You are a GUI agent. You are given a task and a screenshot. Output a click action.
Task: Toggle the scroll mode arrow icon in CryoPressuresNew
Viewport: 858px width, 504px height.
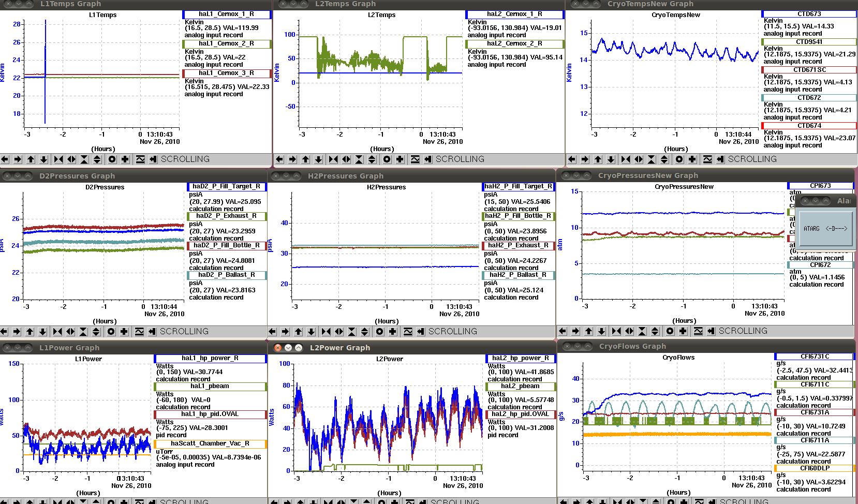tap(711, 331)
